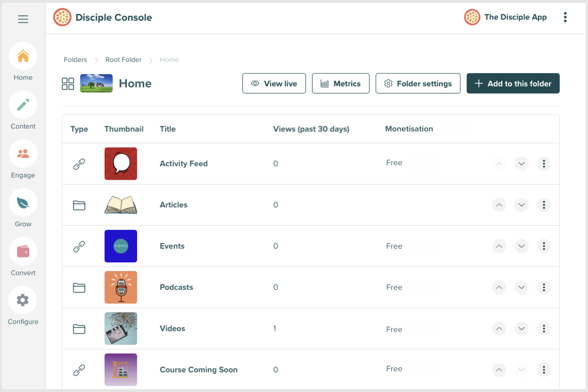Click Add to this folder button
The height and width of the screenshot is (392, 588).
pos(513,84)
